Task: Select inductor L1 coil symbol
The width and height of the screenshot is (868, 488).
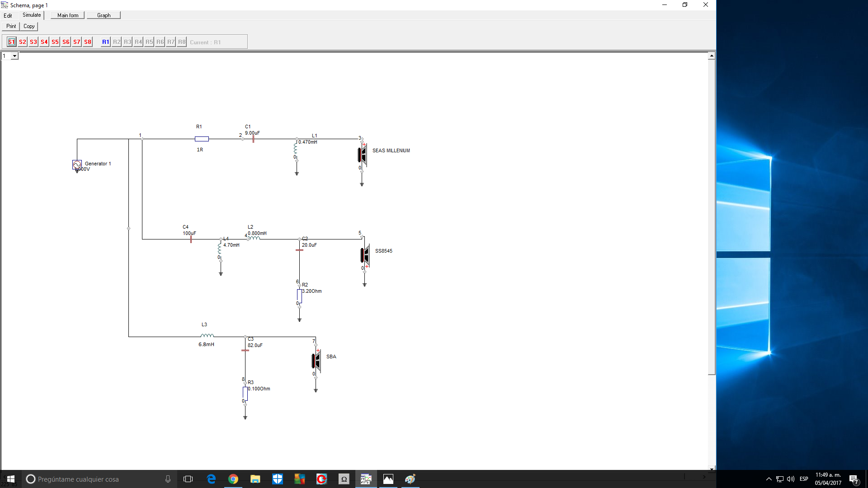Action: click(x=296, y=149)
